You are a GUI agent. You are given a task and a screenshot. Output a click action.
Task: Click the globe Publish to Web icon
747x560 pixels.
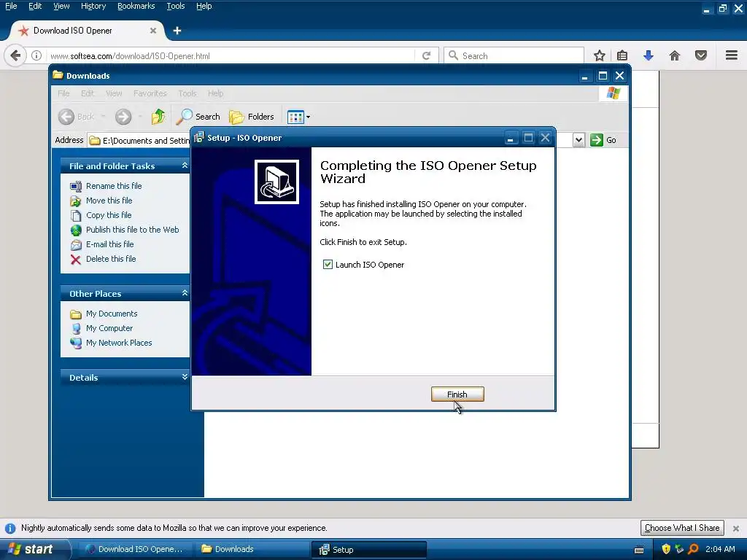76,230
